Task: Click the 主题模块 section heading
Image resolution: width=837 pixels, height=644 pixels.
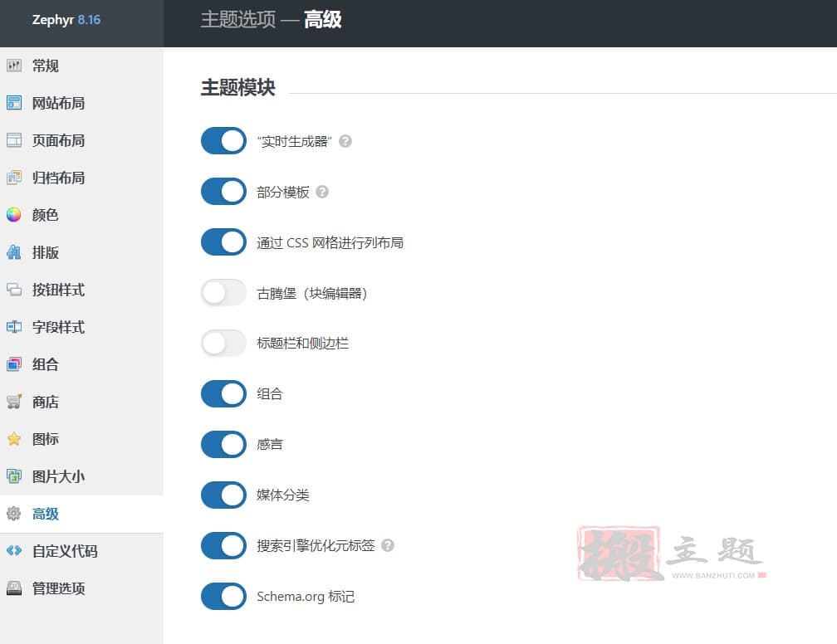Action: pyautogui.click(x=238, y=87)
